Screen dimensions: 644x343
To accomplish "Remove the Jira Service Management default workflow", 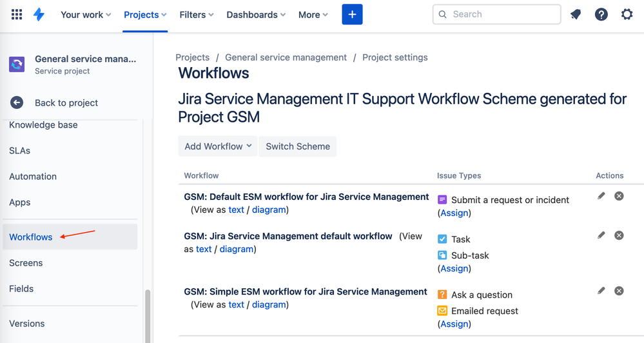I will click(619, 235).
